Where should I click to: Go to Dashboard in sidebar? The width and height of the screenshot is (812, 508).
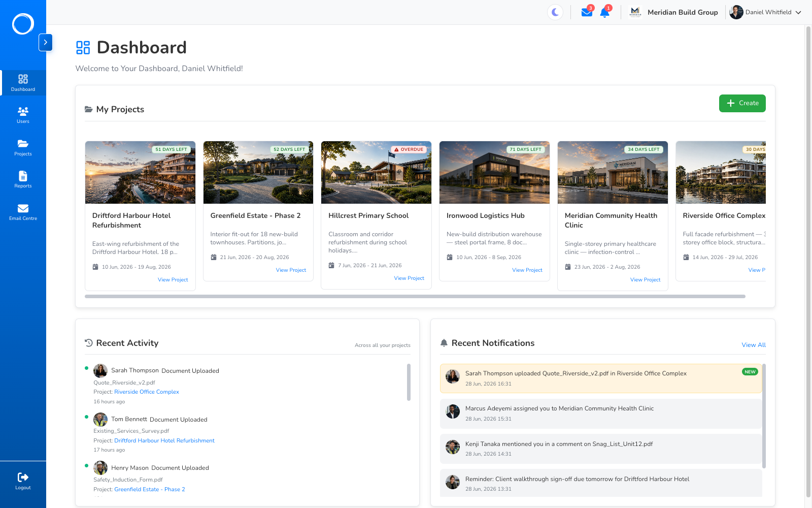coord(23,83)
